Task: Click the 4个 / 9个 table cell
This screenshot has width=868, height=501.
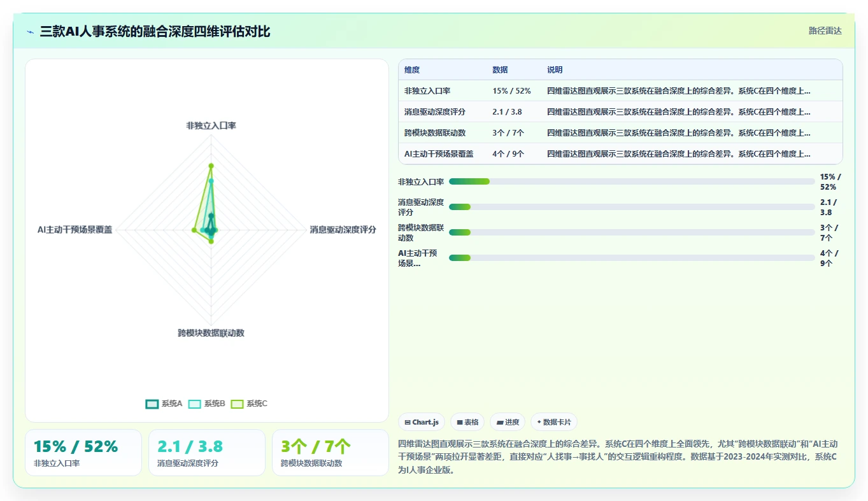Action: (508, 154)
